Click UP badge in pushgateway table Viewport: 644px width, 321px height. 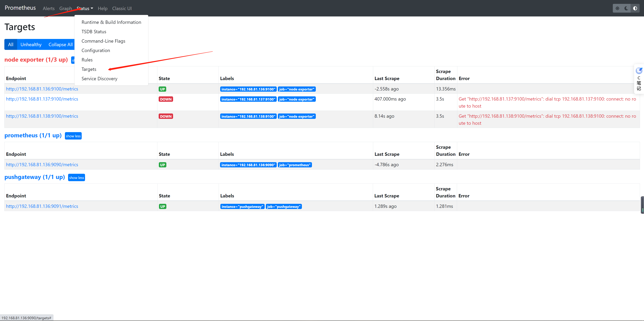163,206
